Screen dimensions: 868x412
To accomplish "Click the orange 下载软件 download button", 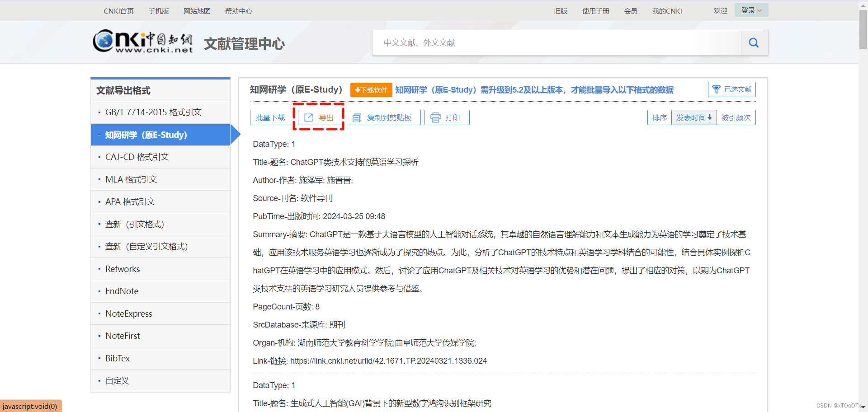I will [x=371, y=90].
